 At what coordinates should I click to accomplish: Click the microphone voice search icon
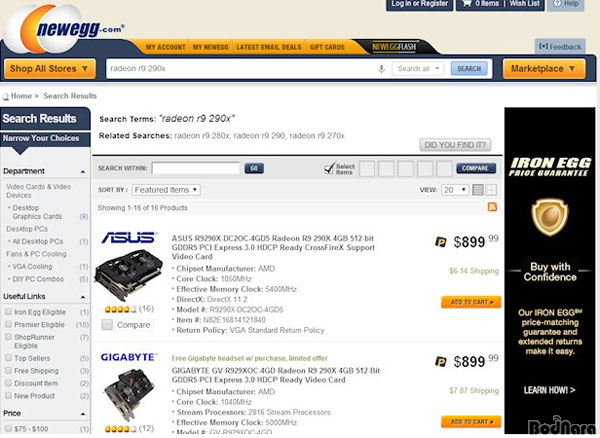tap(381, 69)
